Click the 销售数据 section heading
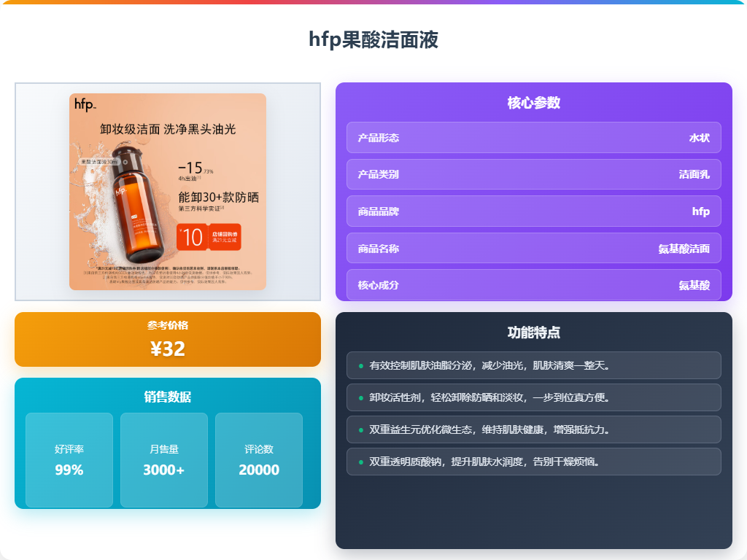This screenshot has height=560, width=747. 168,397
